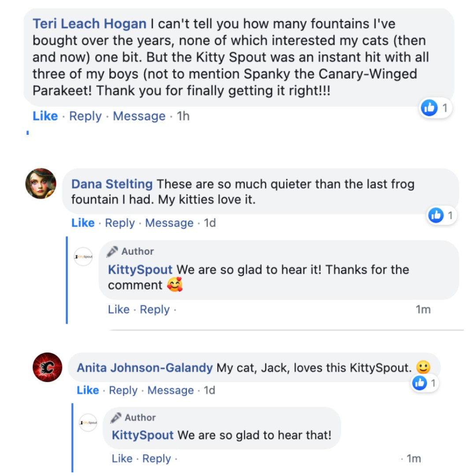Viewport: 476px width, 476px height.
Task: Open the KittySpout page name in first reply
Action: click(140, 270)
